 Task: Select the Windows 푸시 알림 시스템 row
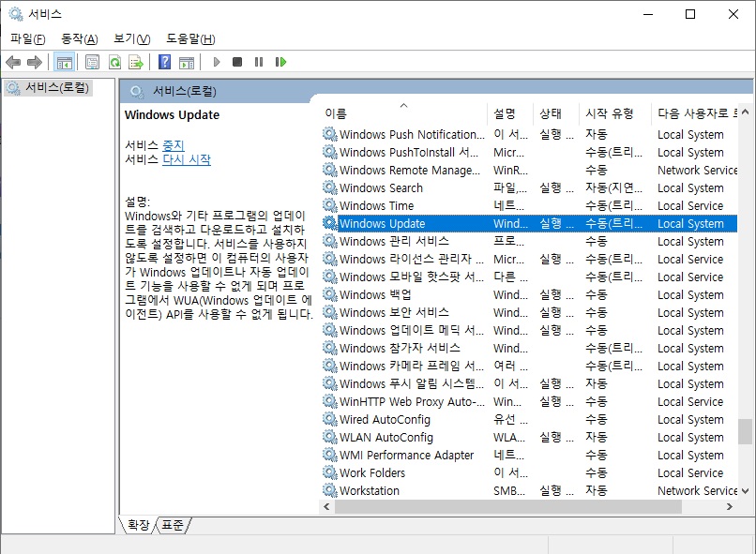529,384
